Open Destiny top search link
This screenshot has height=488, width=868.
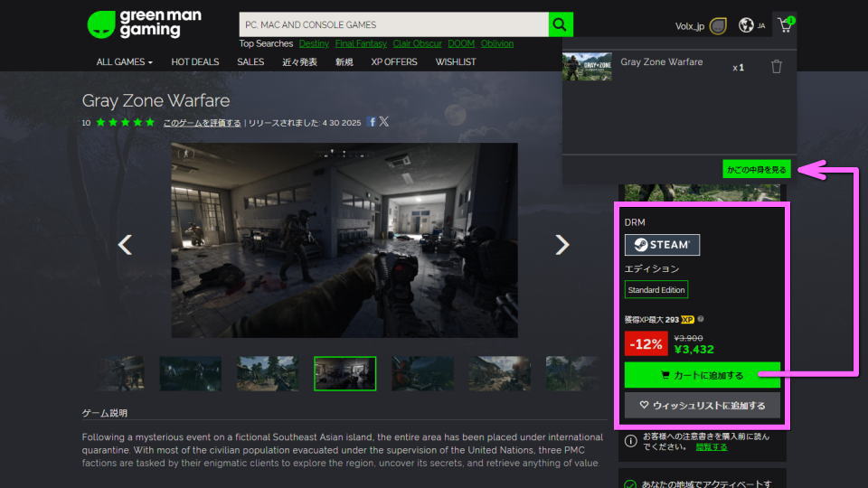(314, 43)
